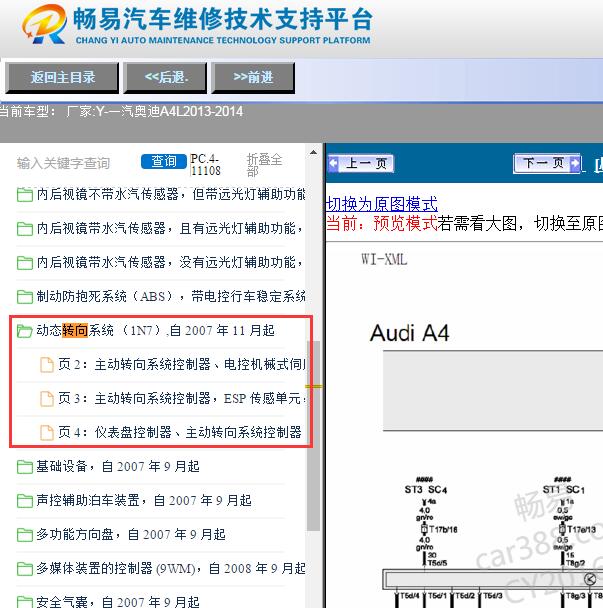The height and width of the screenshot is (608, 603).
Task: Go back with <<后退 button
Action: 166,78
